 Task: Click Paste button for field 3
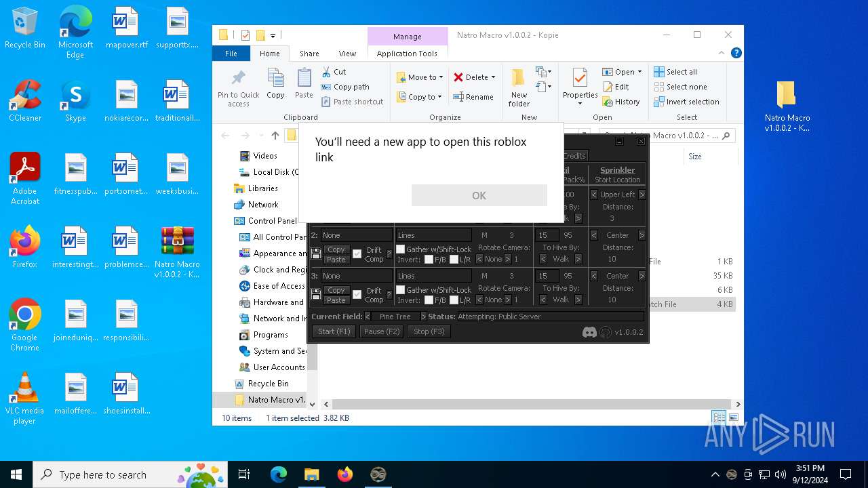coord(336,300)
